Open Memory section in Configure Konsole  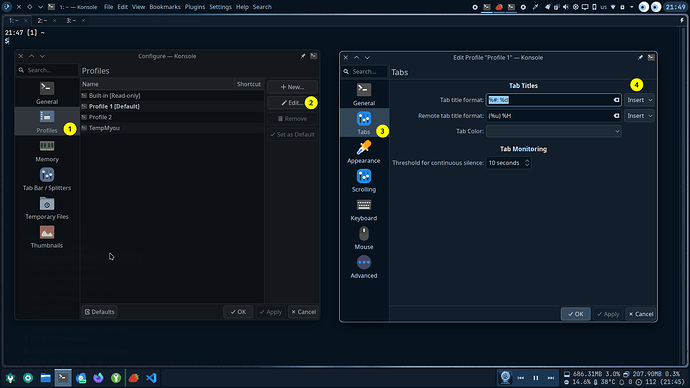(x=47, y=151)
